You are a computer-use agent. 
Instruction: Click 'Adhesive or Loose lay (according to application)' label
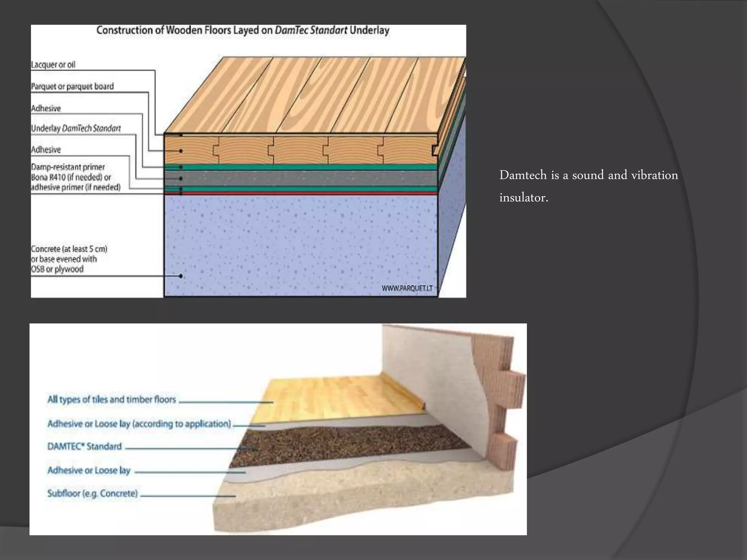point(139,424)
